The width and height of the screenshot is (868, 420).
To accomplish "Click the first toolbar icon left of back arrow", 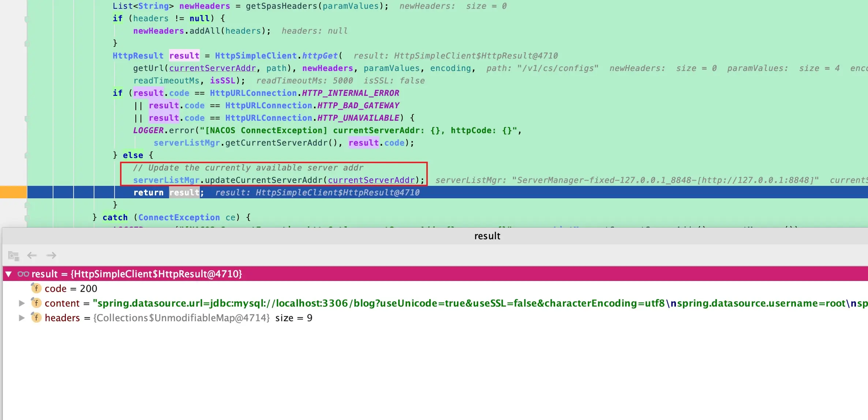I will [x=14, y=255].
